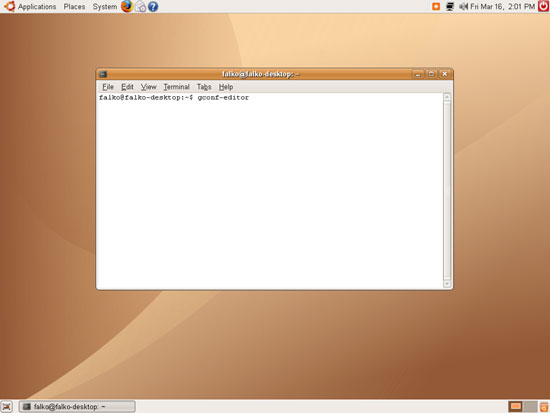The height and width of the screenshot is (413, 550).
Task: Switch to the first workspace
Action: (515, 407)
